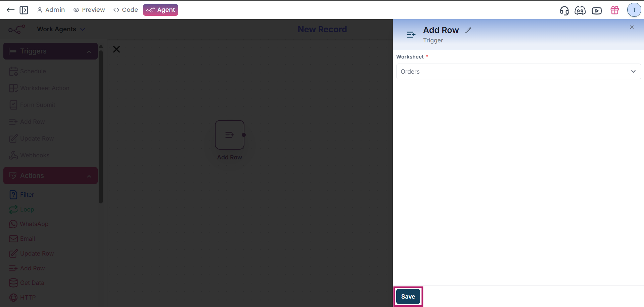Open the Worksheet dropdown showing Orders
The image size is (644, 307).
518,72
